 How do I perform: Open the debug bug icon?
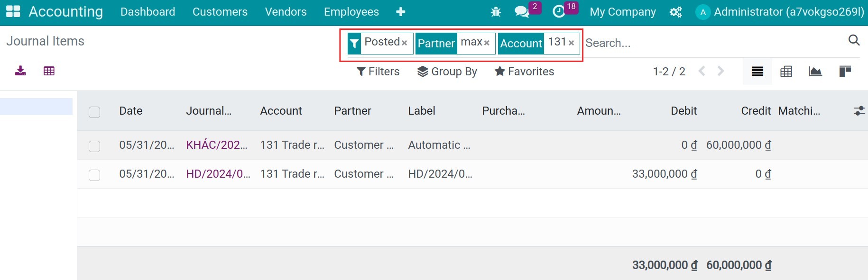point(496,12)
